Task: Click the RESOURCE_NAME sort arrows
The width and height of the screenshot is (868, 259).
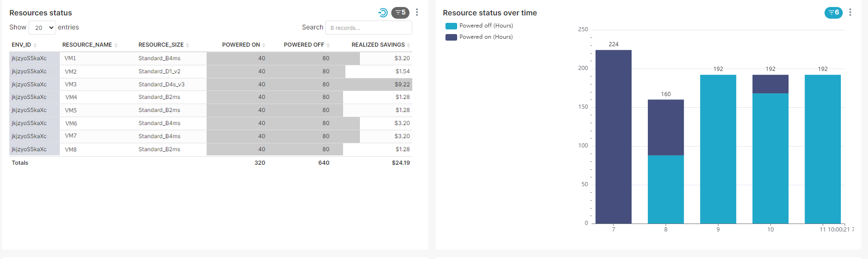Action: 116,45
